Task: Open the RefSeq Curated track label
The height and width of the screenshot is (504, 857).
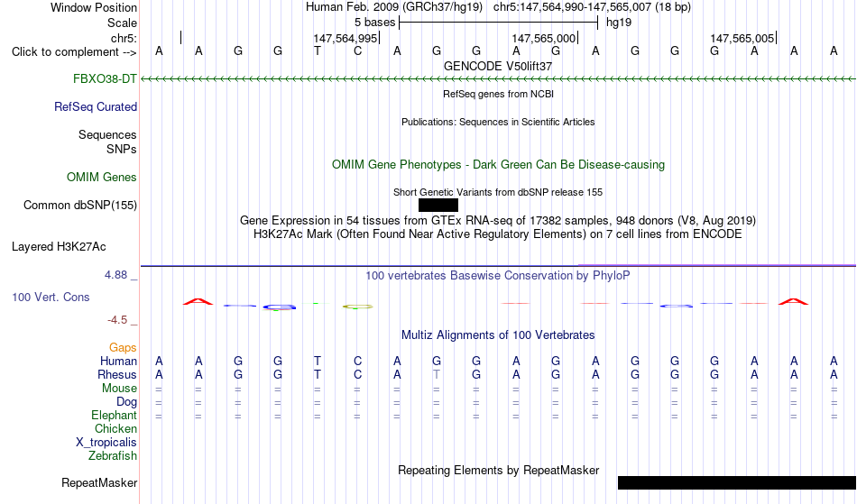Action: pos(96,107)
